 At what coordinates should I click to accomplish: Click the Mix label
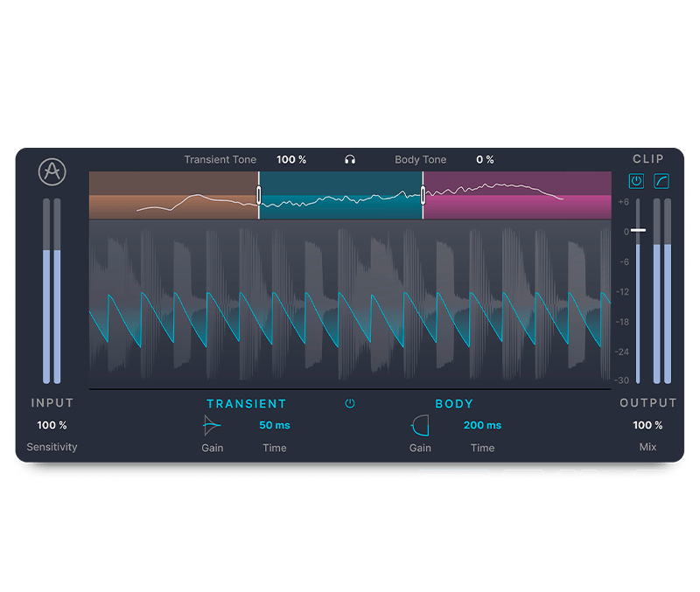pos(647,447)
